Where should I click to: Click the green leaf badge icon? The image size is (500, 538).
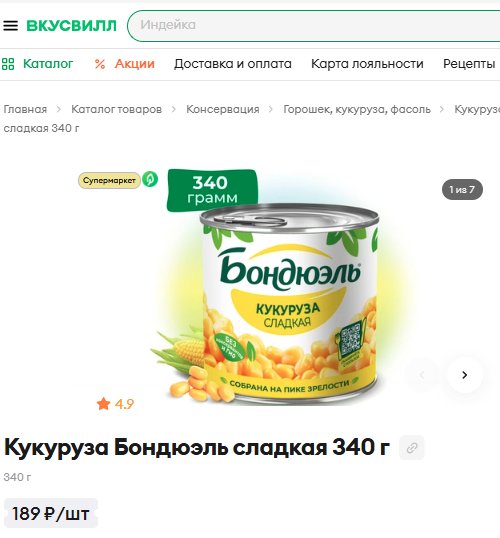point(150,179)
